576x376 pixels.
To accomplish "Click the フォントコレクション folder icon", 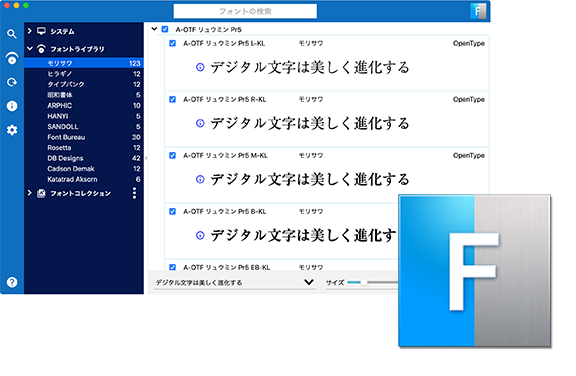I will (41, 194).
